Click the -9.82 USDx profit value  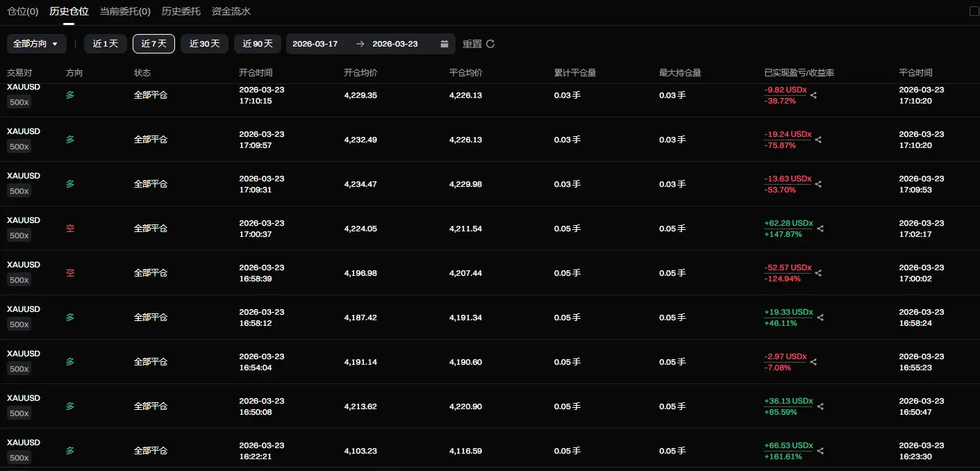tap(785, 90)
